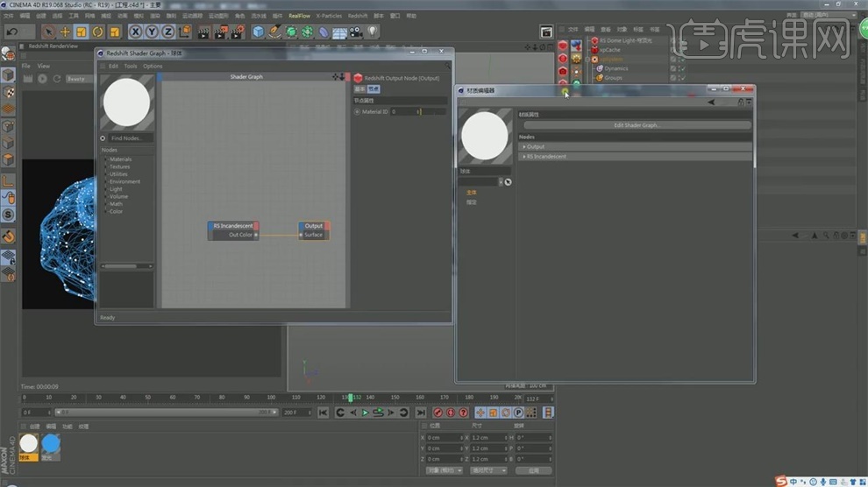The height and width of the screenshot is (487, 868).
Task: Click the Apply button in coordinates panel
Action: click(534, 470)
